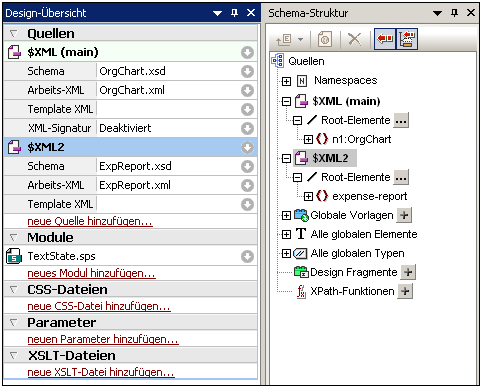
Task: Click 'neues Modul hinzufügen...' link
Action: click(x=91, y=273)
